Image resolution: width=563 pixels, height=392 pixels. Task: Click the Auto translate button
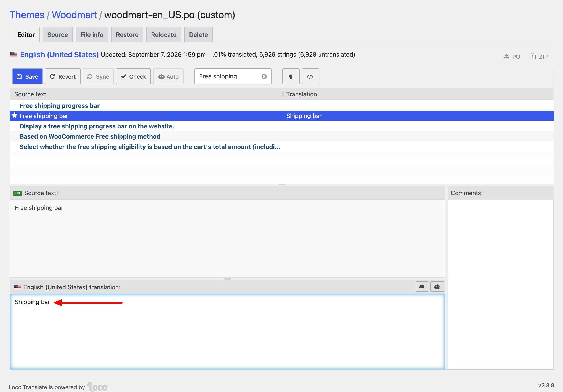(168, 76)
